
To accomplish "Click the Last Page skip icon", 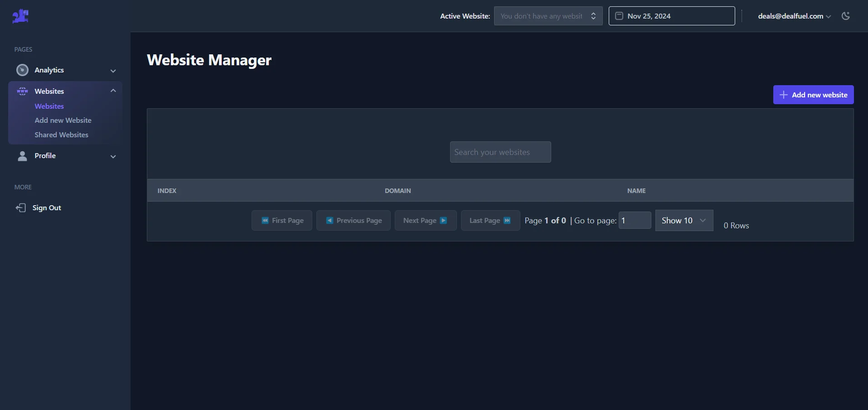I will click(x=507, y=220).
